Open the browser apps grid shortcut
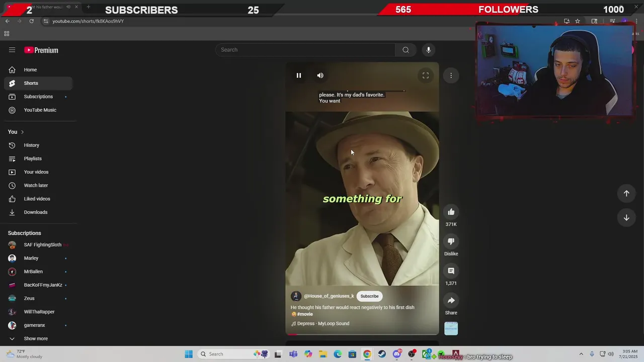Image resolution: width=644 pixels, height=362 pixels. [7, 34]
